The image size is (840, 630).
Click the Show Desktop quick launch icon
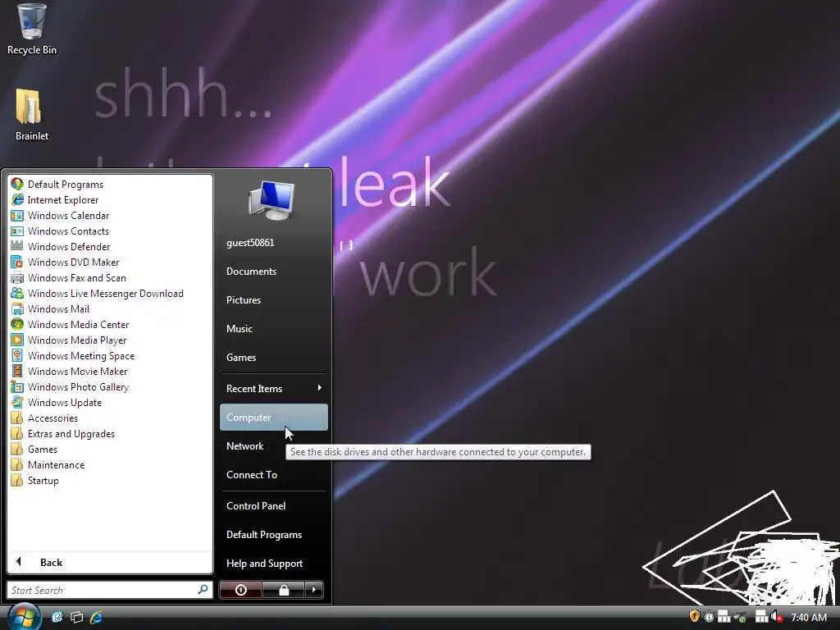[57, 617]
